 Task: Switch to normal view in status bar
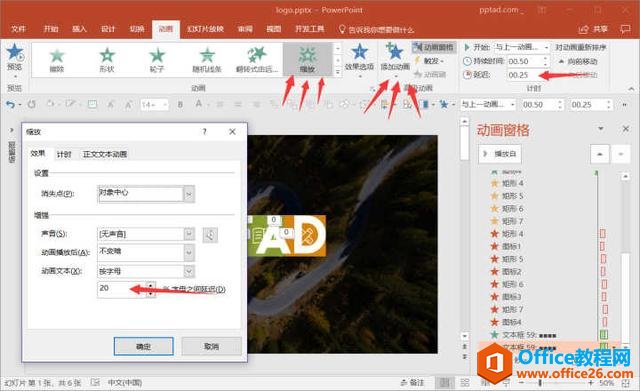coord(444,383)
